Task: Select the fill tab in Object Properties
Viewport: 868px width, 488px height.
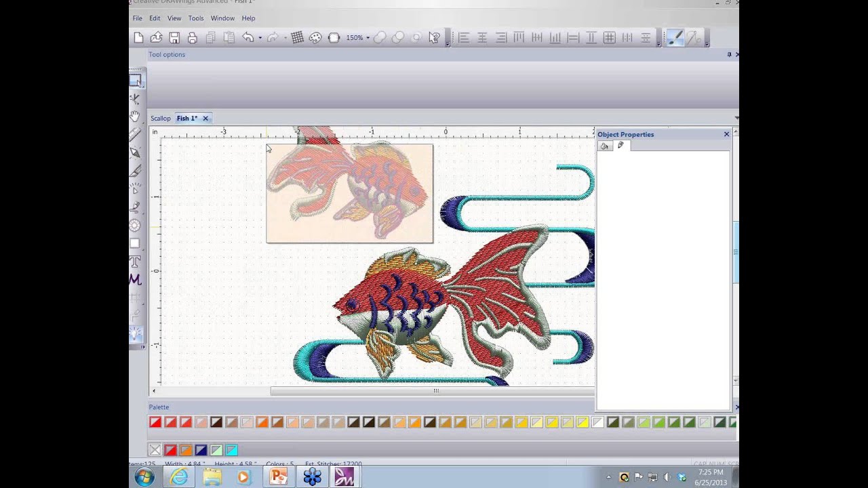Action: tap(604, 146)
